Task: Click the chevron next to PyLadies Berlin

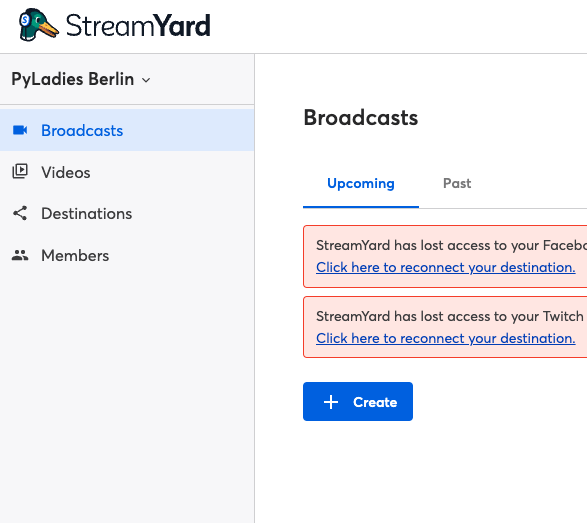Action: 146,80
